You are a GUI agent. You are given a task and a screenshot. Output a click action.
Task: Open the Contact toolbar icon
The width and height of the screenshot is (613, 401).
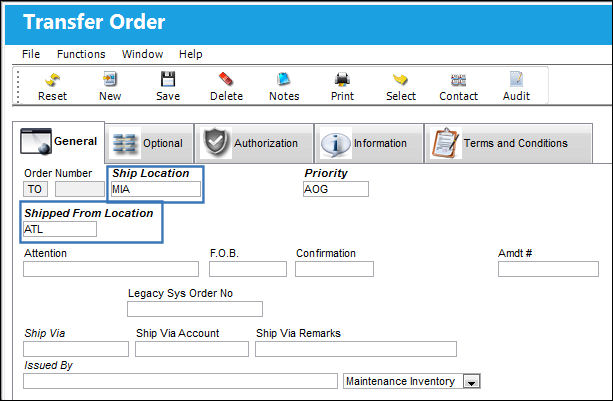[x=458, y=80]
